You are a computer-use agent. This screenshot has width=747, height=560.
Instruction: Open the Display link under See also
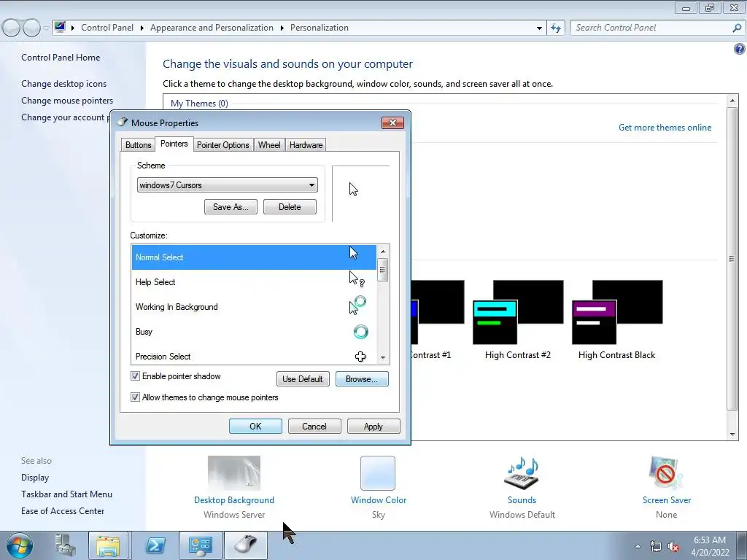click(x=35, y=478)
